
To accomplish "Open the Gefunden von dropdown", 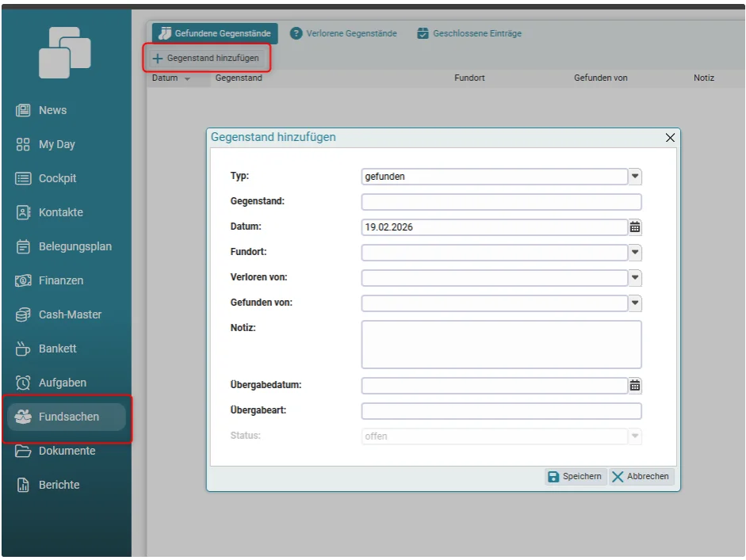I will (x=635, y=303).
